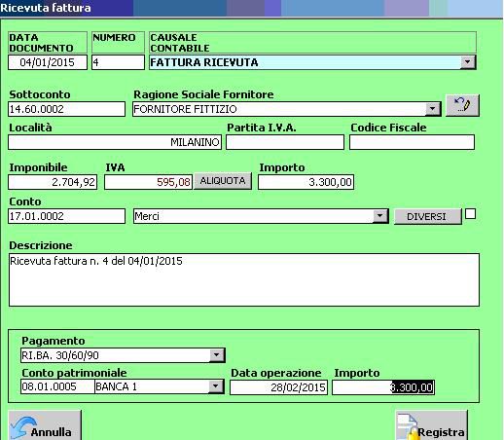This screenshot has height=440, width=504.
Task: Click the conto patrimoniale code 08.01.0005
Action: pos(57,386)
